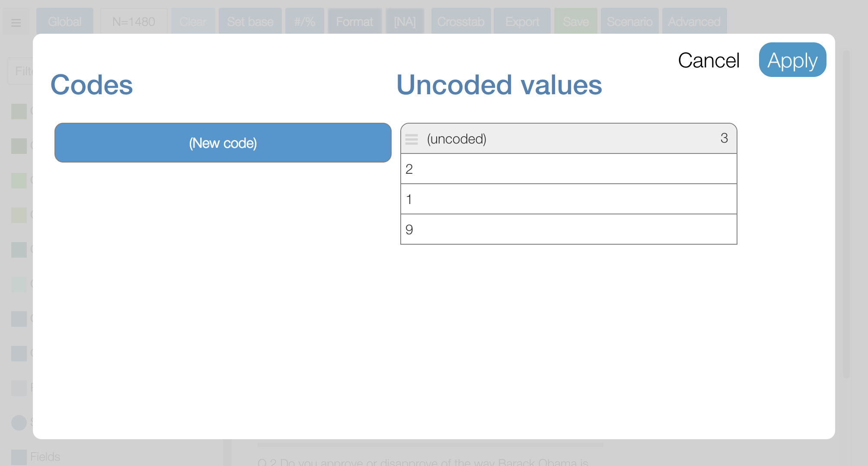Viewport: 868px width, 466px height.
Task: Select uncoded value 2
Action: 568,169
